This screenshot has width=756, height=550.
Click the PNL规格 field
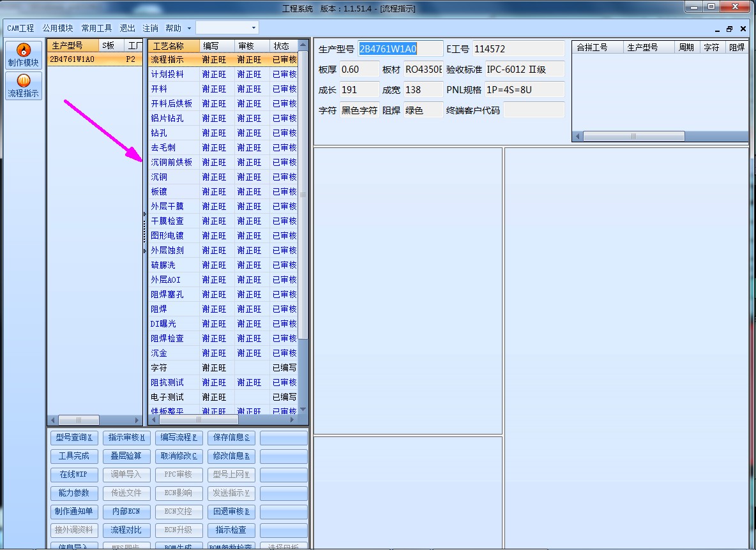click(525, 89)
